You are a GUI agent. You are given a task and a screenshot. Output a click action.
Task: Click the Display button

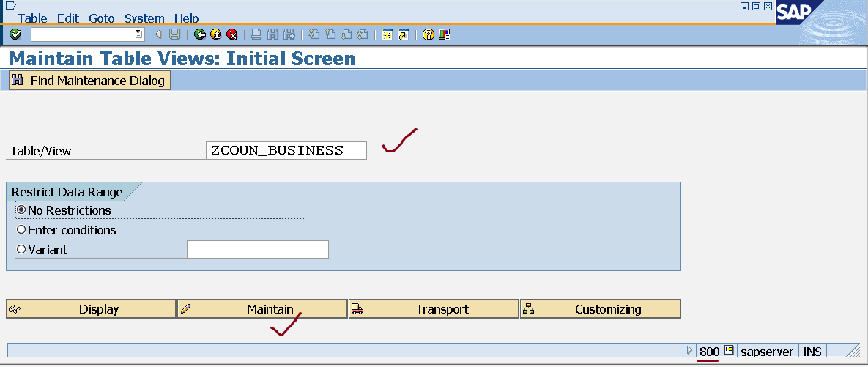[92, 309]
